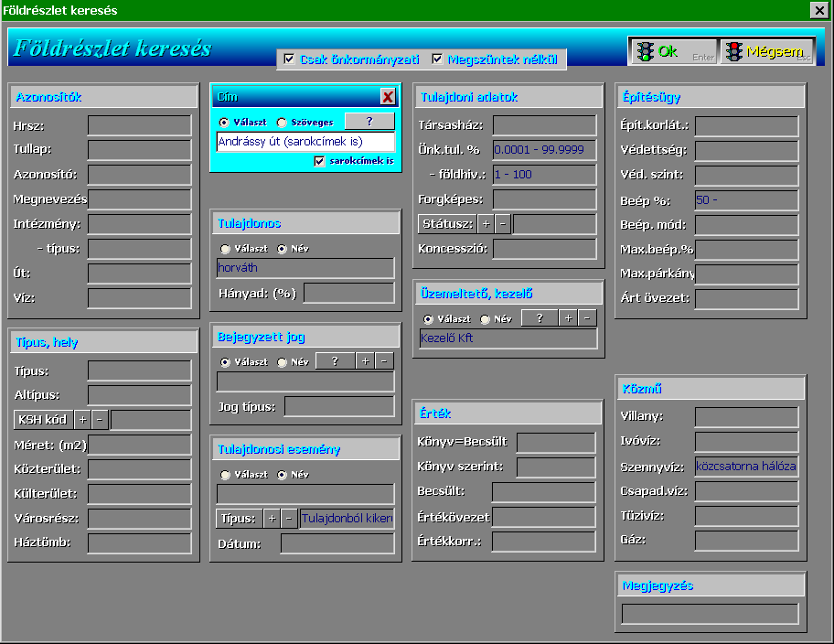Click the Városrész input field
Screen dimensions: 834x644
(x=139, y=519)
